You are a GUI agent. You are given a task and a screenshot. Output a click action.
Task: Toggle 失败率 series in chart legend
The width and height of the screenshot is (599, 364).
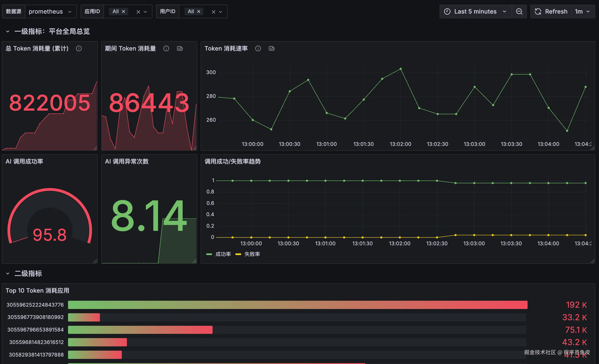coord(252,254)
